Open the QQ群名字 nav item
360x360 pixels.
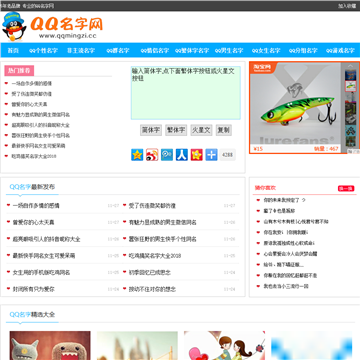pyautogui.click(x=118, y=51)
